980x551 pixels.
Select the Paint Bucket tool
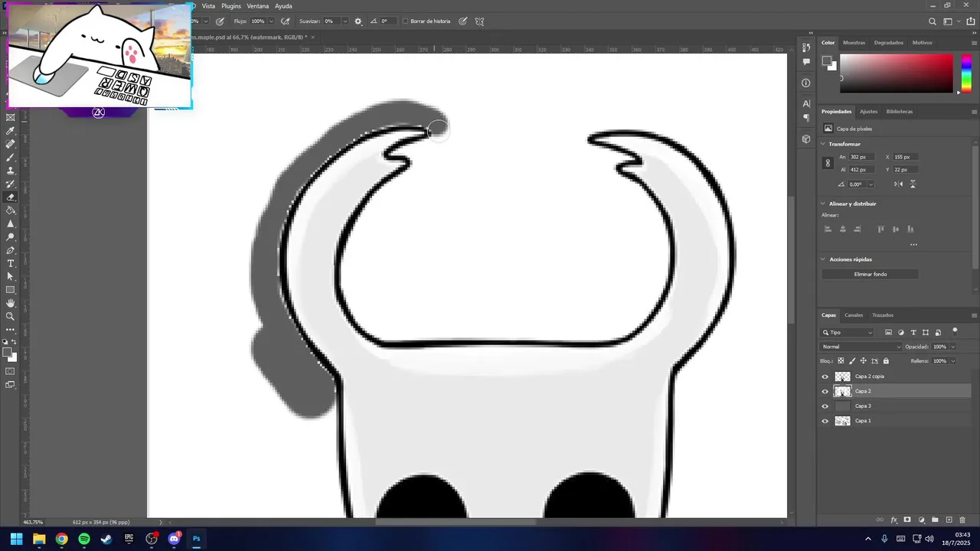click(10, 210)
